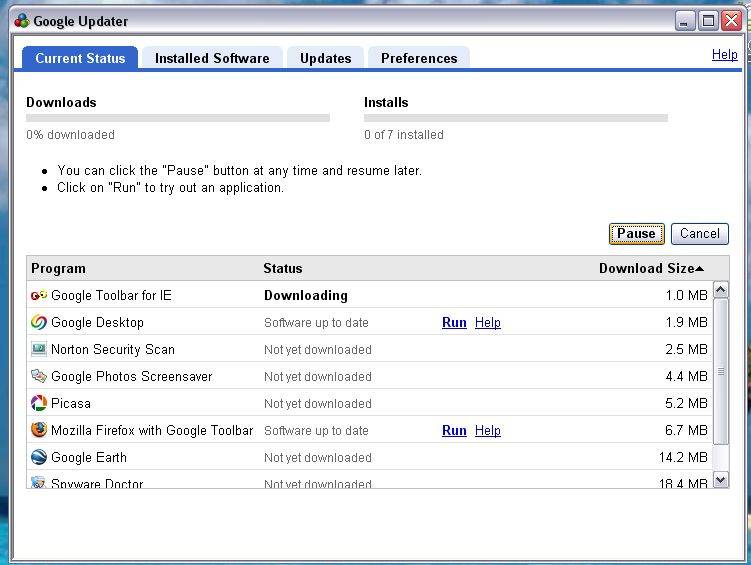Click the Downloads progress bar
Viewport: 751px width, 565px height.
178,118
